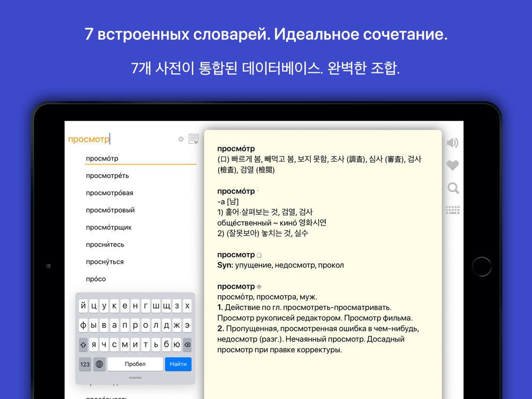
Task: Tap the б key on keyboard
Action: 167,345
